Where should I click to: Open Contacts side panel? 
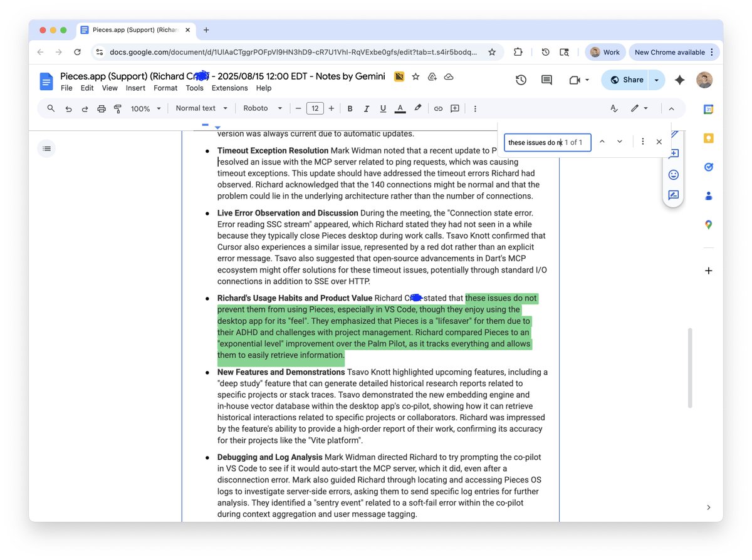(708, 196)
